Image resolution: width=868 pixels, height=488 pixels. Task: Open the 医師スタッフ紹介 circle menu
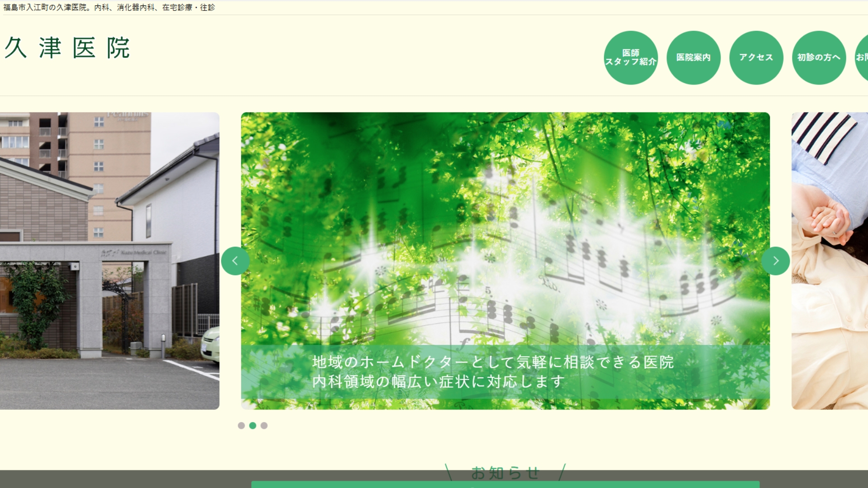click(x=631, y=57)
